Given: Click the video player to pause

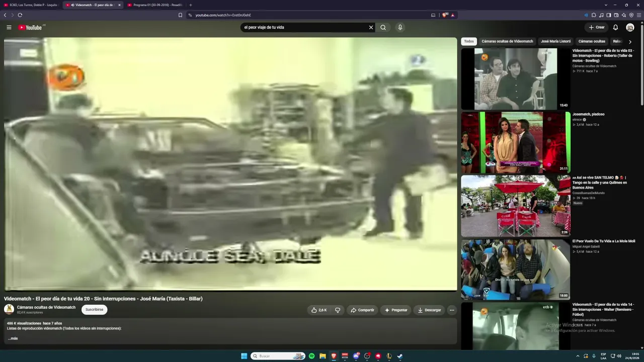Looking at the screenshot, I should (x=230, y=164).
